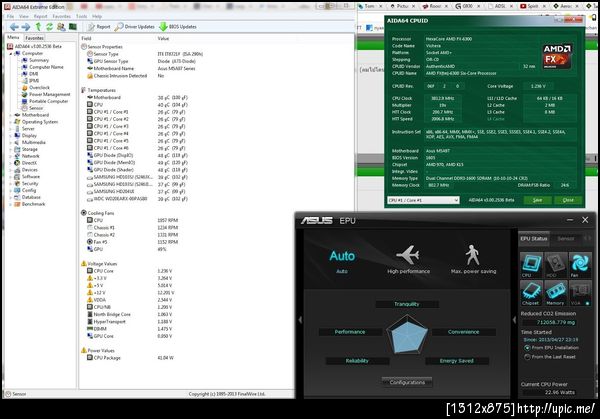The width and height of the screenshot is (600, 419).
Task: Switch to the Sensor tab in EPU
Action: [566, 239]
